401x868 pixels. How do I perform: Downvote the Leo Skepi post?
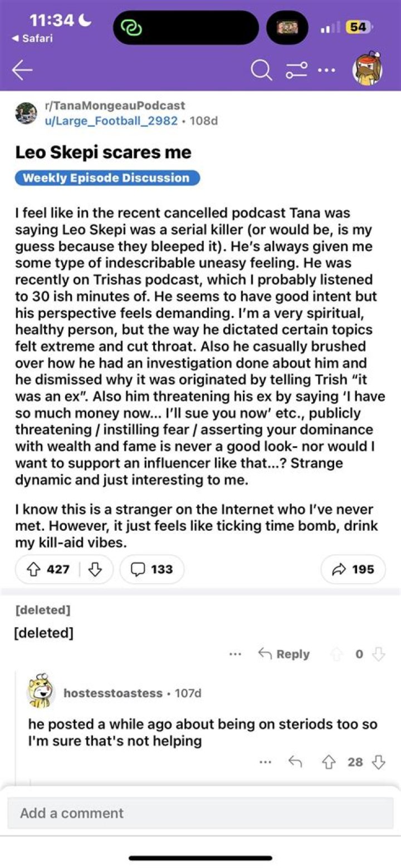pyautogui.click(x=95, y=569)
